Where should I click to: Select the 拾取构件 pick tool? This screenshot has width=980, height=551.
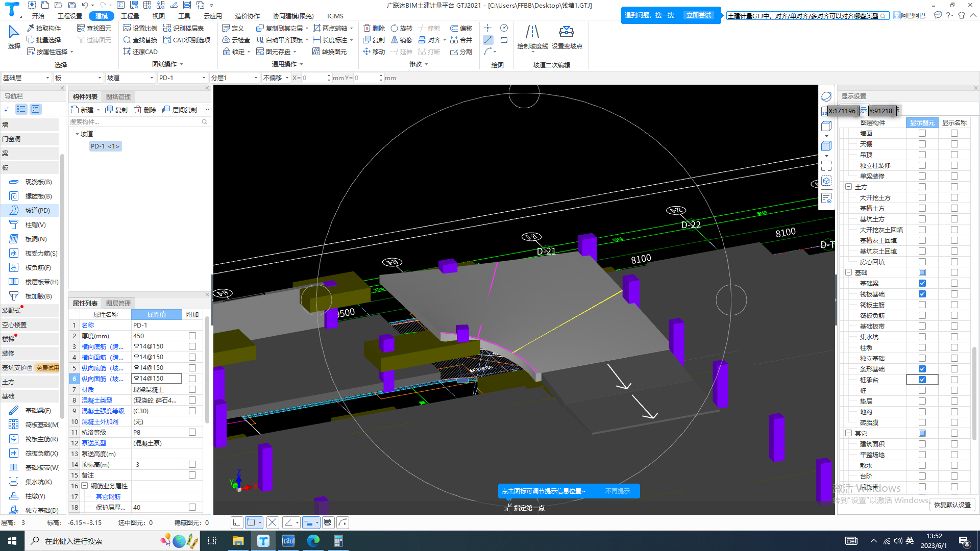[44, 28]
